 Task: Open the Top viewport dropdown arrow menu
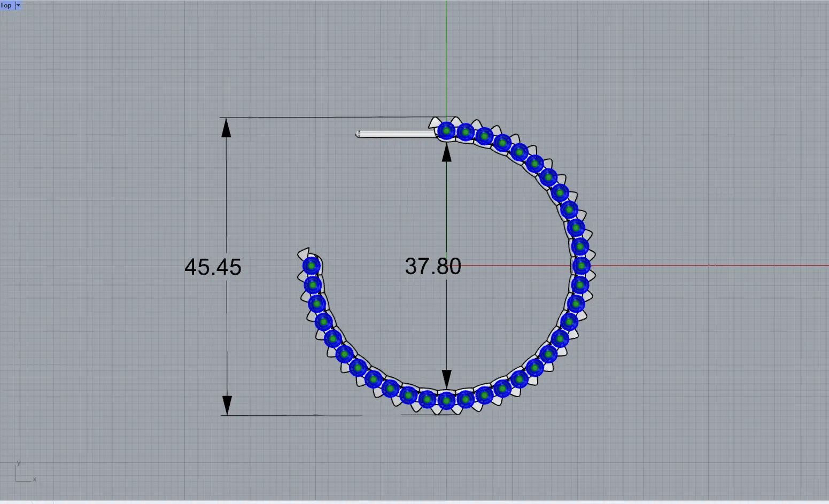click(18, 5)
